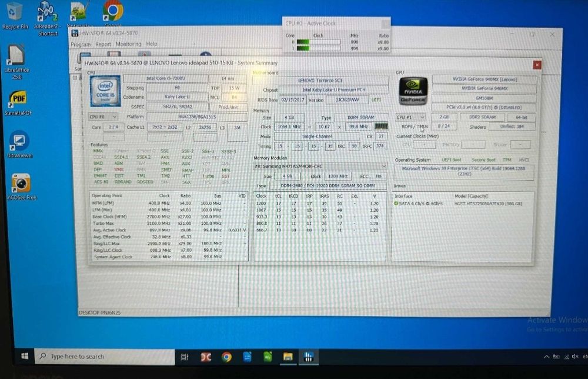This screenshot has width=588, height=379.
Task: Click the memory module chip icon
Action: pyautogui.click(x=382, y=127)
